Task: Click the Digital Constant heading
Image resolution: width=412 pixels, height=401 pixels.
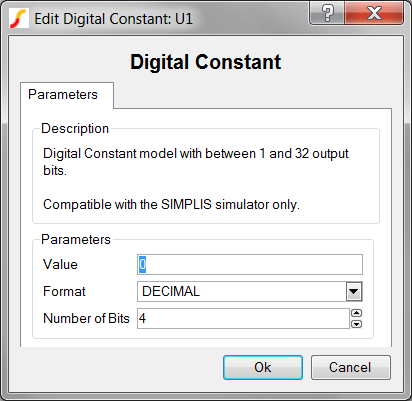Action: [x=206, y=62]
